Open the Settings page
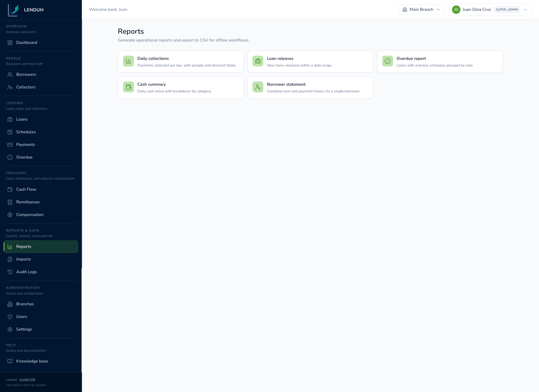539x392 pixels. point(41,329)
